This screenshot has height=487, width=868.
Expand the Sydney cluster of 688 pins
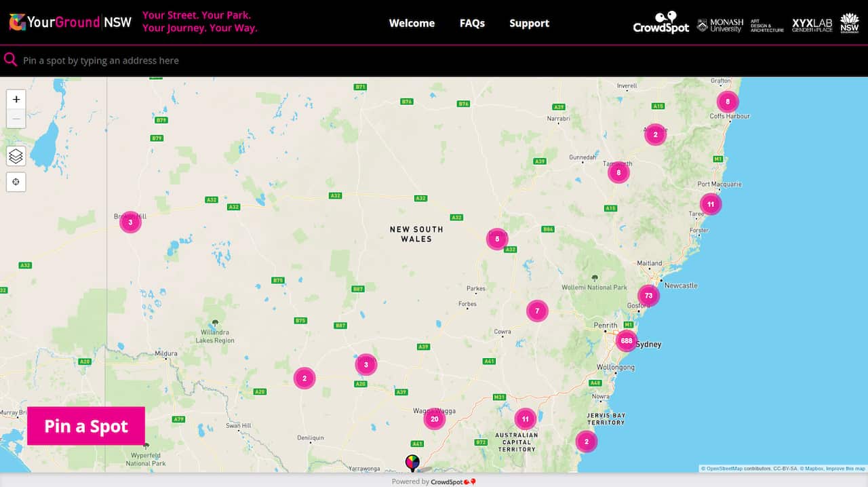626,340
